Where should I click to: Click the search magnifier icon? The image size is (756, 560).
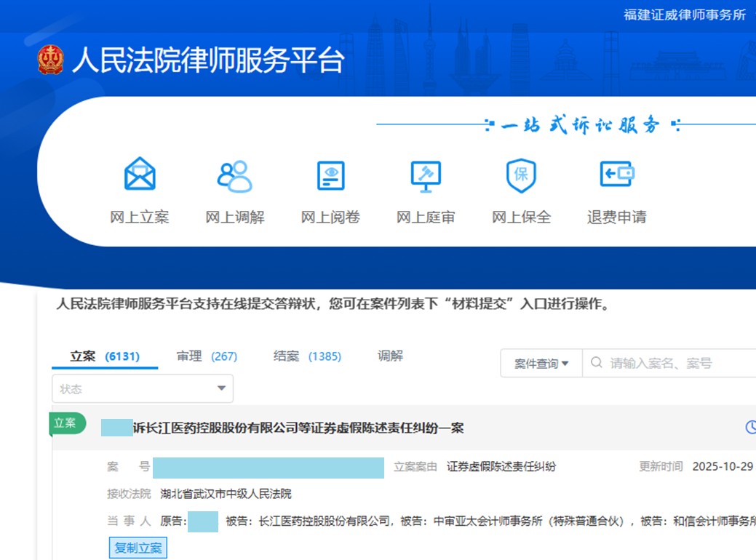tap(597, 362)
